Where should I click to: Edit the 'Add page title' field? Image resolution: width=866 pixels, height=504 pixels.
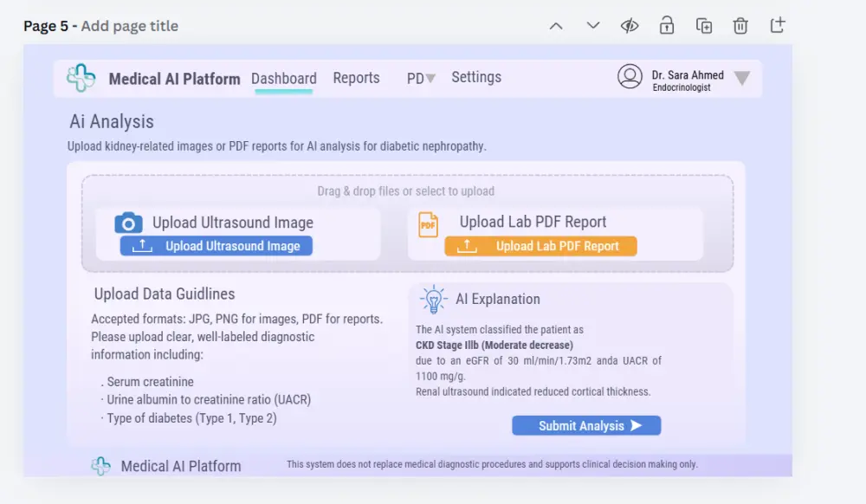[x=130, y=26]
